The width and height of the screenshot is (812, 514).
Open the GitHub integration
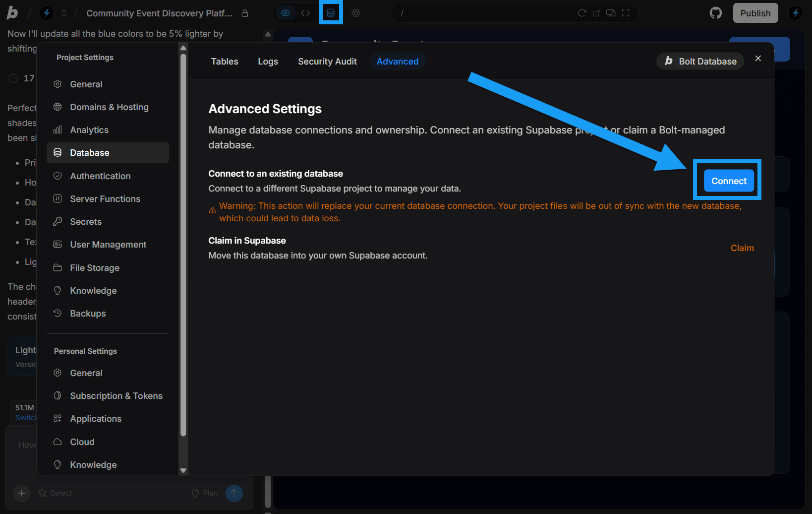pyautogui.click(x=715, y=12)
